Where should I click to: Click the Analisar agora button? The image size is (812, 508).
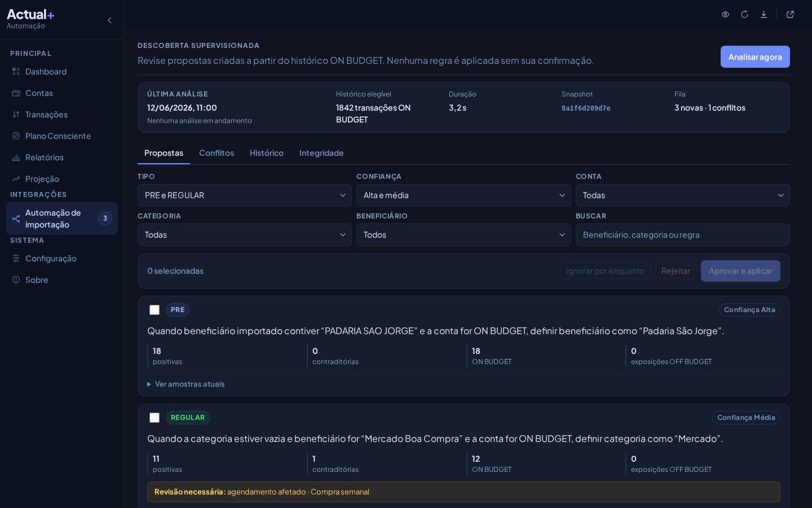pos(755,57)
